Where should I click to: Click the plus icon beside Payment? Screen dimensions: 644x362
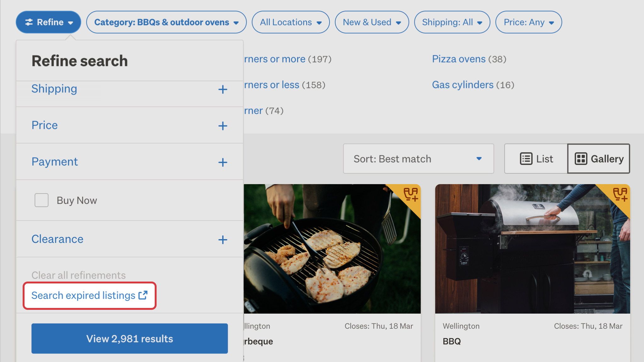click(223, 162)
